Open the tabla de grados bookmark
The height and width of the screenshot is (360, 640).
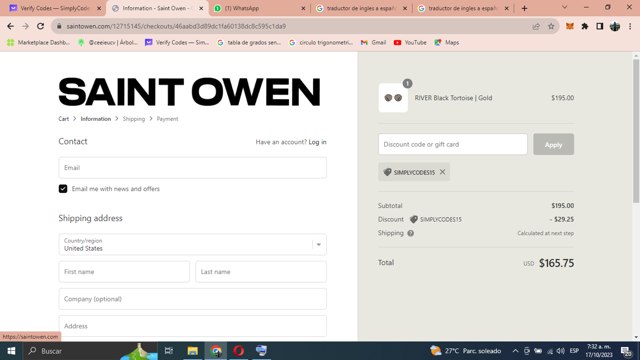pos(249,42)
